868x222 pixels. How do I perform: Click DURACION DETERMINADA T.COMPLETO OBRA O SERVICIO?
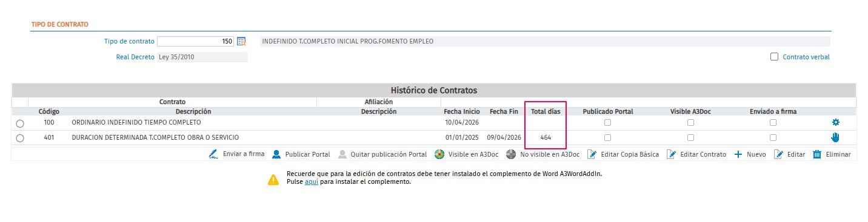click(x=155, y=137)
